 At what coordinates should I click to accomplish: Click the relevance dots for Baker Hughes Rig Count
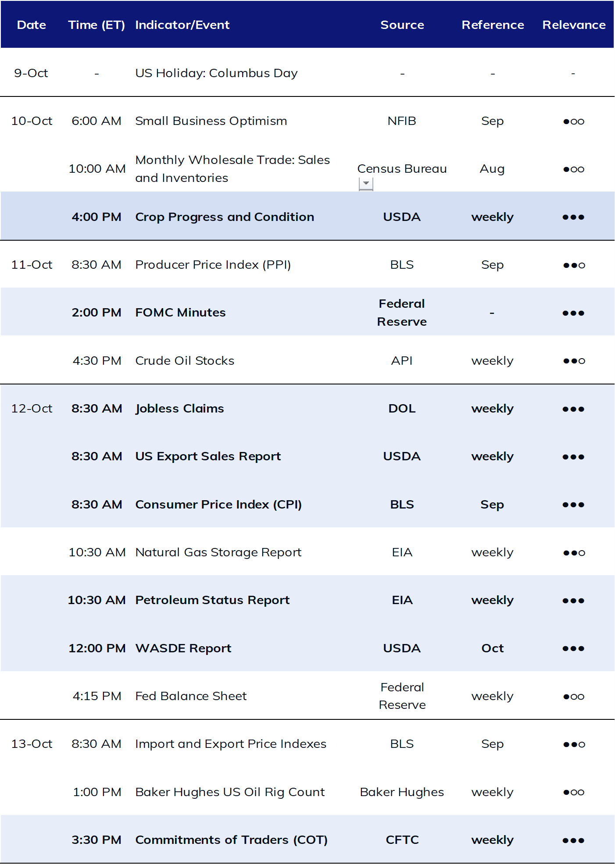pyautogui.click(x=573, y=792)
